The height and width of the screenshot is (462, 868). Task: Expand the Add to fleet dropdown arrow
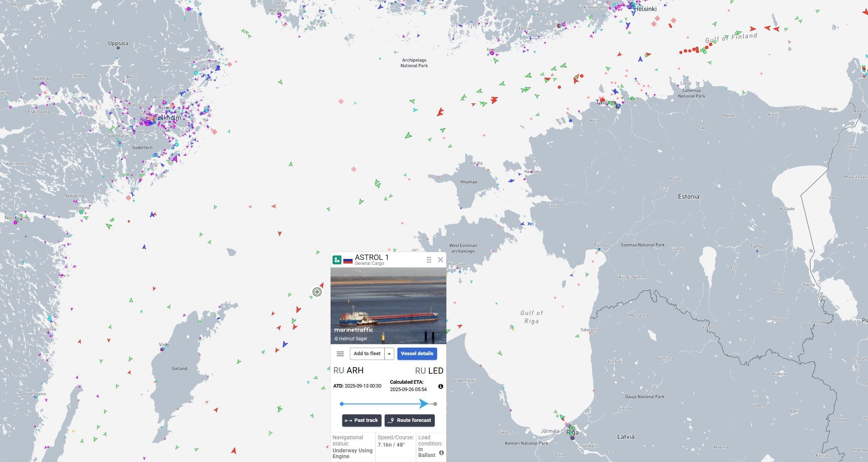(389, 354)
